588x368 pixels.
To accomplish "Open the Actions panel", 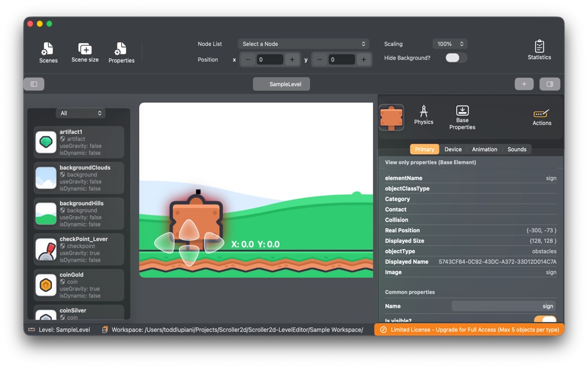I will point(541,116).
